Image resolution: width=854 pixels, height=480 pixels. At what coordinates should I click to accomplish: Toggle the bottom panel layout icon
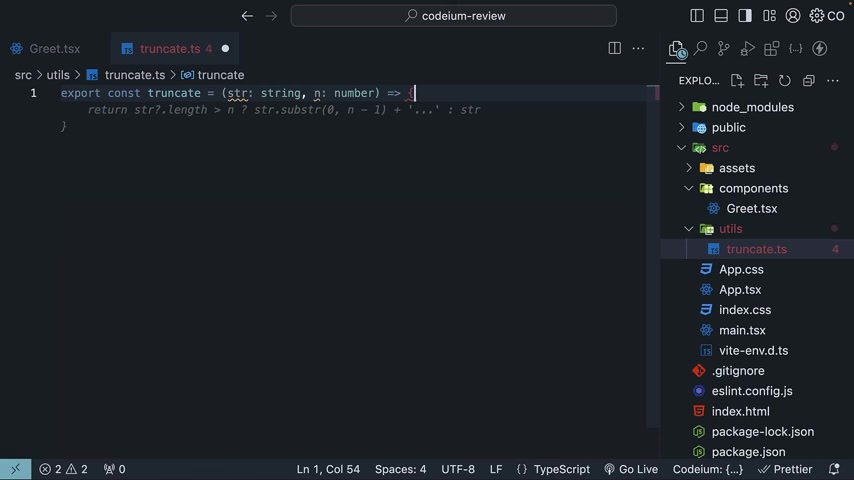[721, 16]
